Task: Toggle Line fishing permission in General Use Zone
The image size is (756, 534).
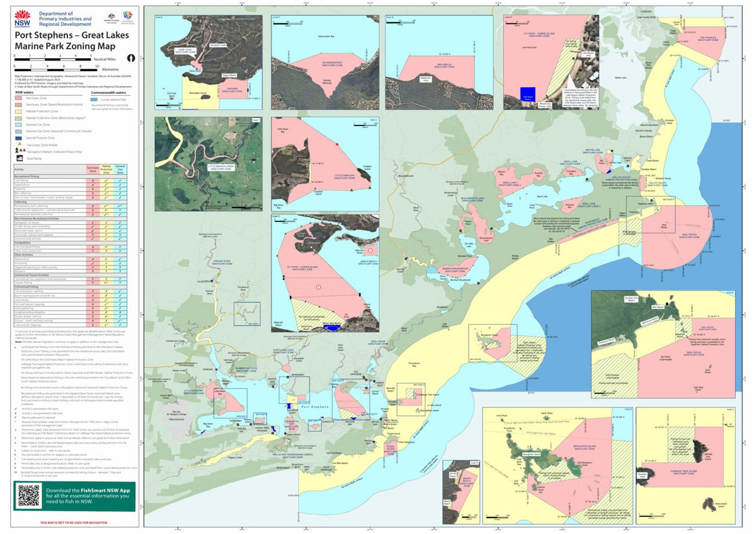Action: [x=120, y=181]
